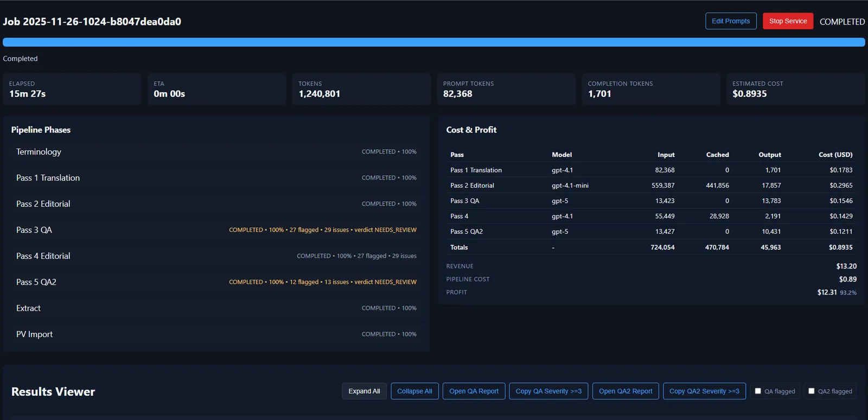Click Pass 5 QA2 12 flagged status
The image size is (868, 420).
[x=304, y=282]
